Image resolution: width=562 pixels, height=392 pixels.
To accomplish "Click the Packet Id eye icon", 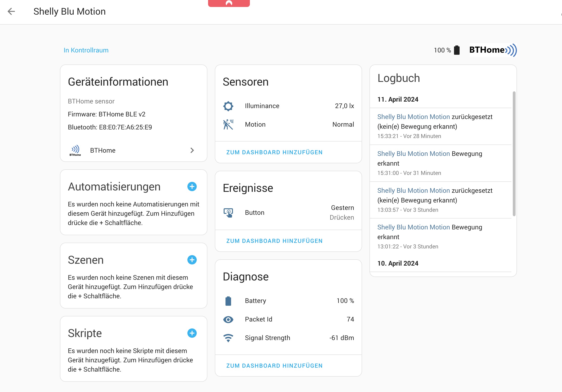I will (x=228, y=319).
